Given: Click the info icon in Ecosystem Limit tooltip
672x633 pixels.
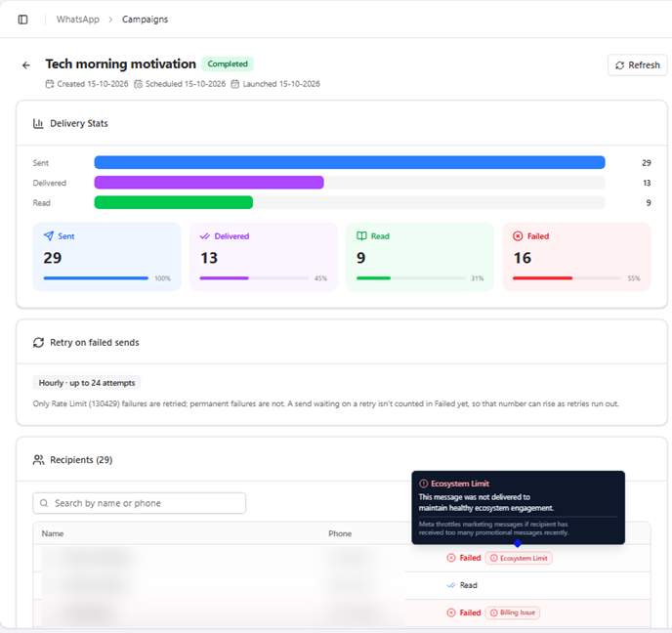Looking at the screenshot, I should click(x=424, y=484).
